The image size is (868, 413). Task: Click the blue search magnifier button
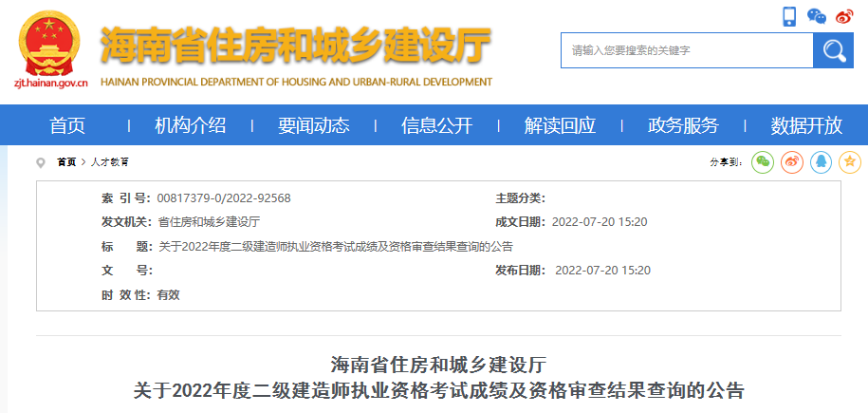(x=833, y=50)
